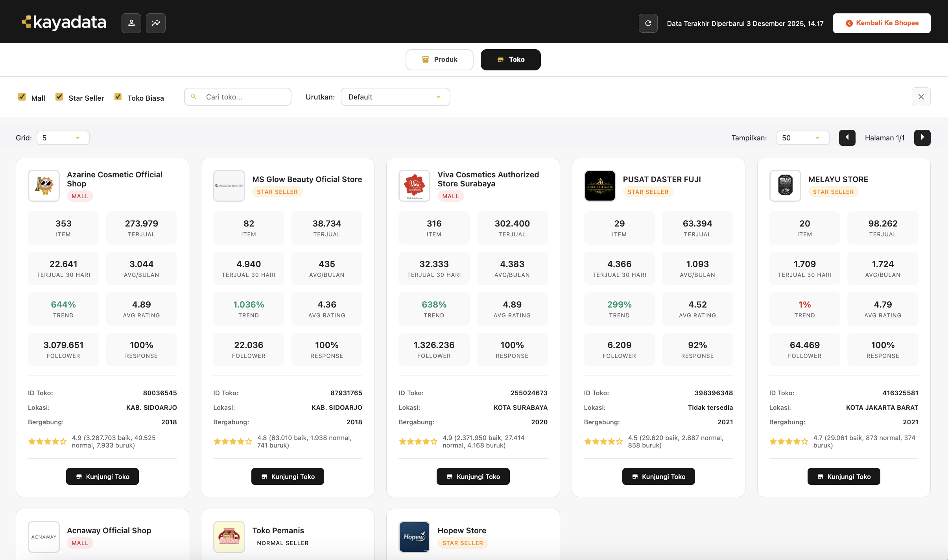Go to next page arrow
This screenshot has width=948, height=560.
[922, 138]
